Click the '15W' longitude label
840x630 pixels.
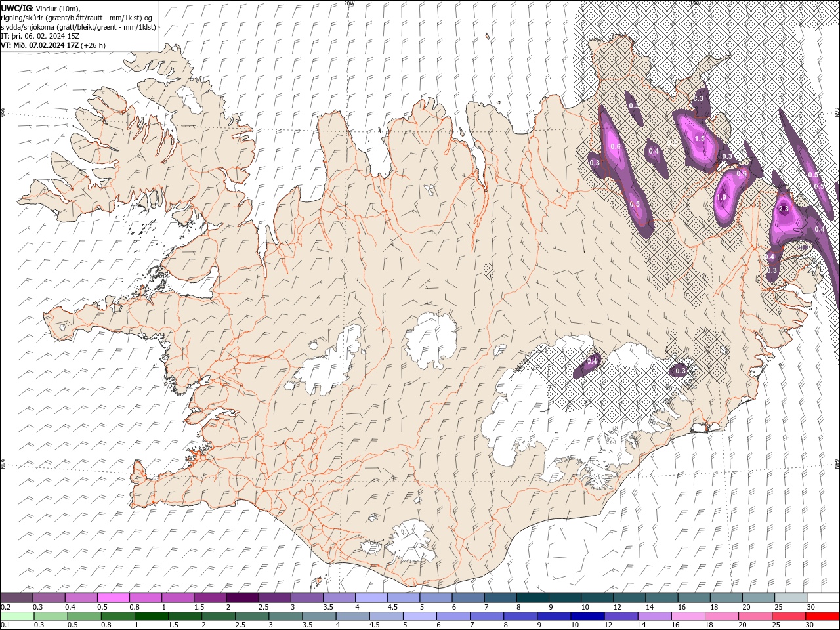coord(694,3)
